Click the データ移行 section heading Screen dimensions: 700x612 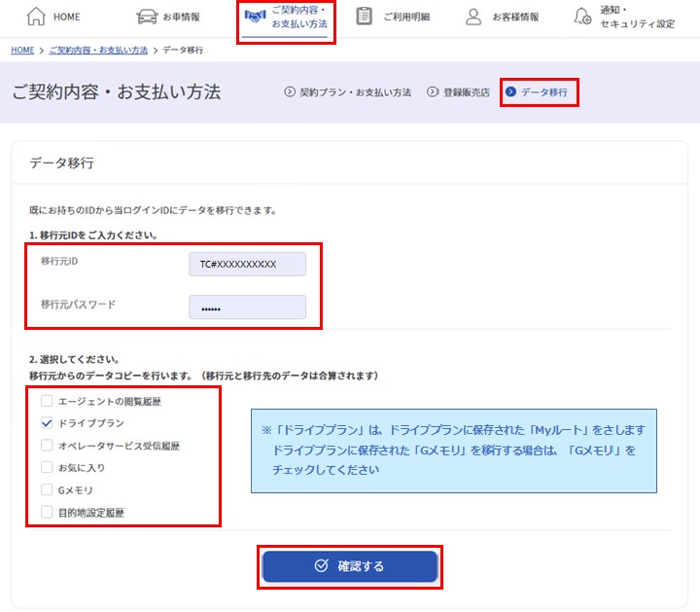(61, 163)
